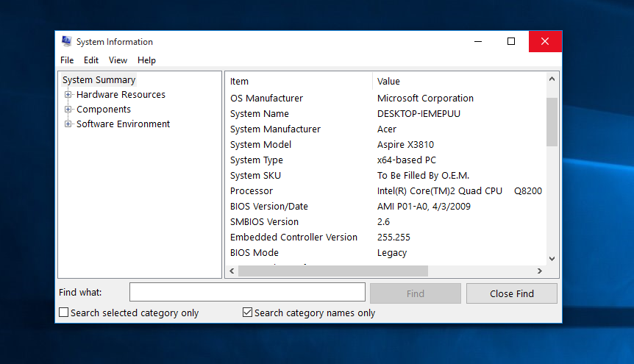This screenshot has height=364, width=634.
Task: Click the horizontal scrollbar right arrow
Action: pyautogui.click(x=539, y=271)
